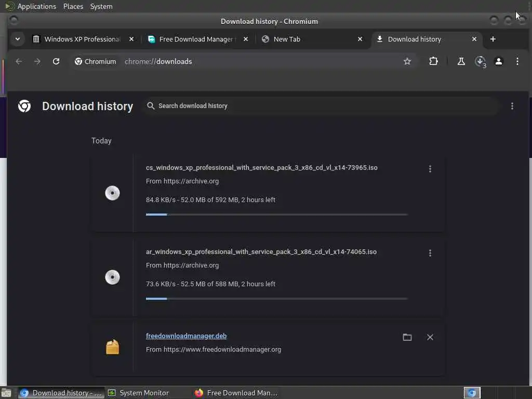Click the Chromium logo beside Download history
This screenshot has width=532, height=399.
[x=24, y=106]
